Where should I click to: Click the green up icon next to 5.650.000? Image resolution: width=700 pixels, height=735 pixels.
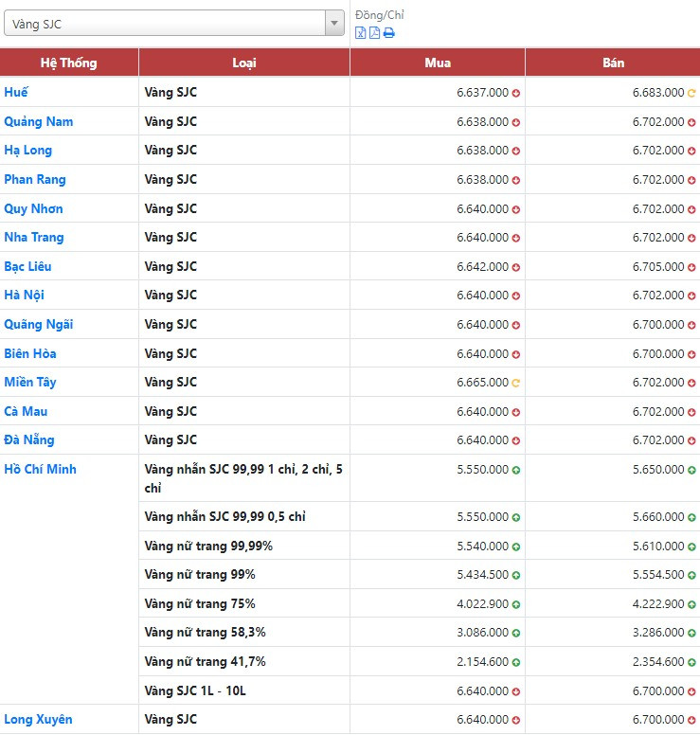coord(691,470)
